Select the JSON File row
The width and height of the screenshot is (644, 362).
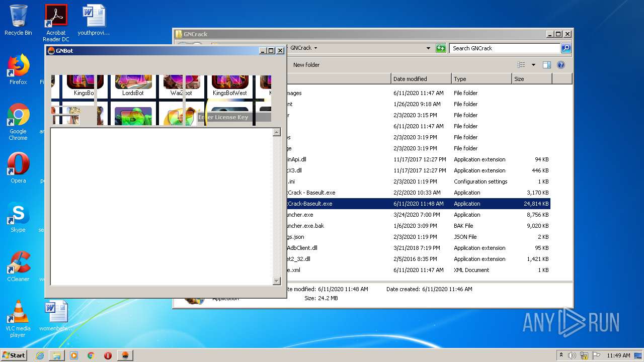(x=418, y=237)
